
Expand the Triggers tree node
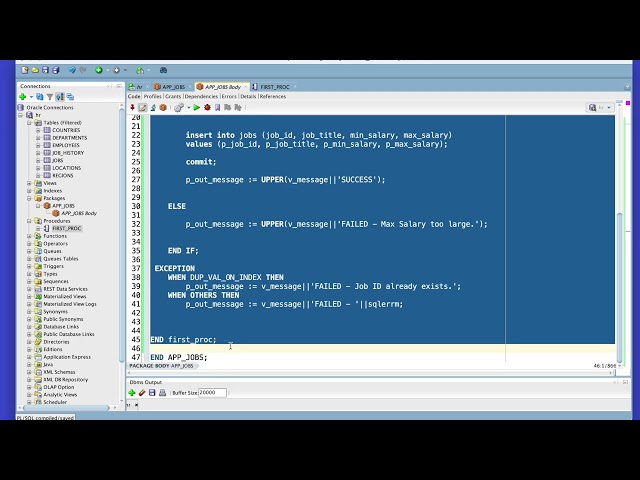pyautogui.click(x=30, y=266)
